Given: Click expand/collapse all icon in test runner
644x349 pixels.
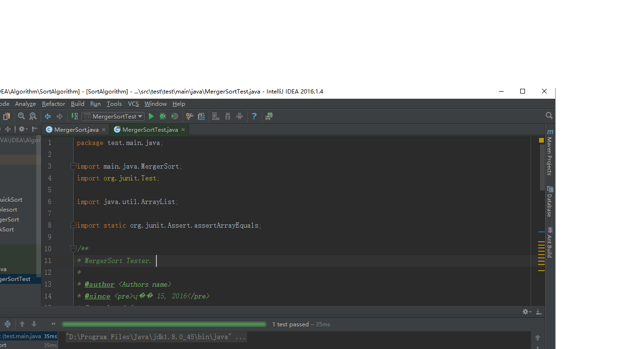Looking at the screenshot, I should tap(8, 324).
